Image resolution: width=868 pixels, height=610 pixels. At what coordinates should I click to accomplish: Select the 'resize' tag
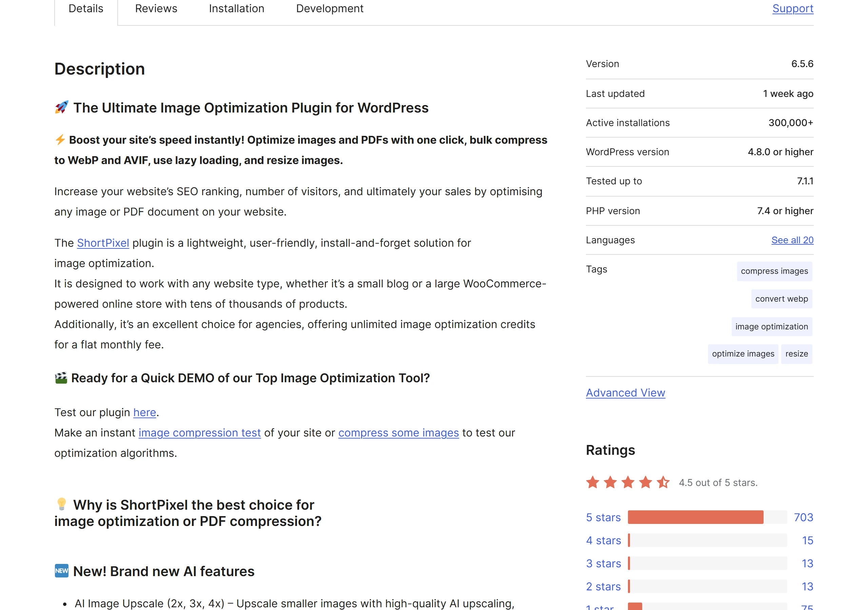click(796, 354)
